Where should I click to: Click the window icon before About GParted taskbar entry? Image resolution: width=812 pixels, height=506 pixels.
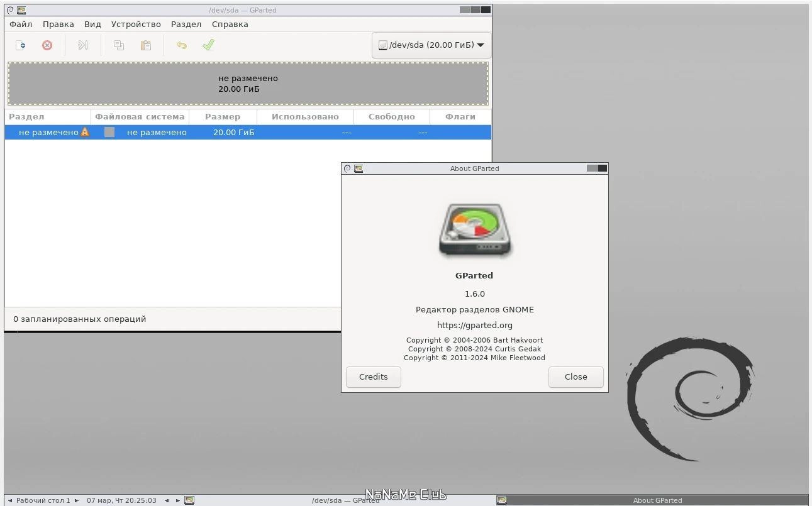(x=501, y=500)
